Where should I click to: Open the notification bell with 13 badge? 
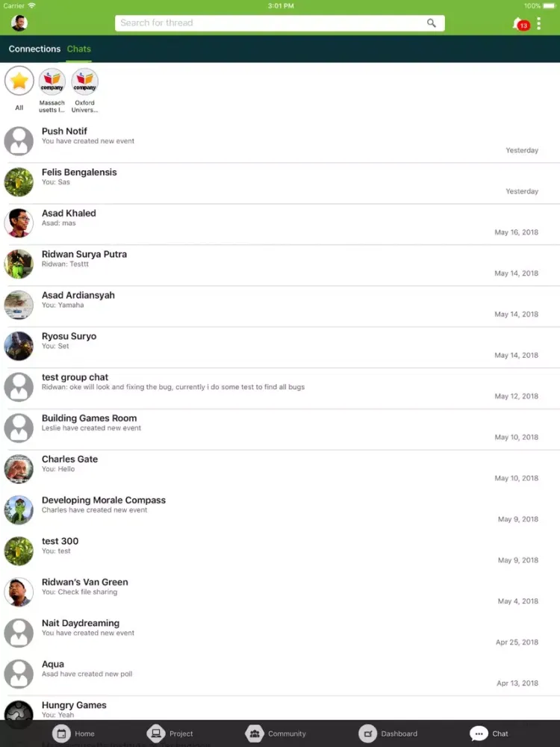pyautogui.click(x=519, y=24)
